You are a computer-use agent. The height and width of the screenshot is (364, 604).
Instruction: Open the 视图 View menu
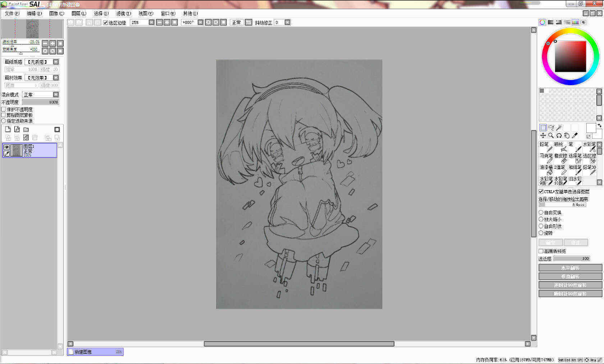coord(146,13)
